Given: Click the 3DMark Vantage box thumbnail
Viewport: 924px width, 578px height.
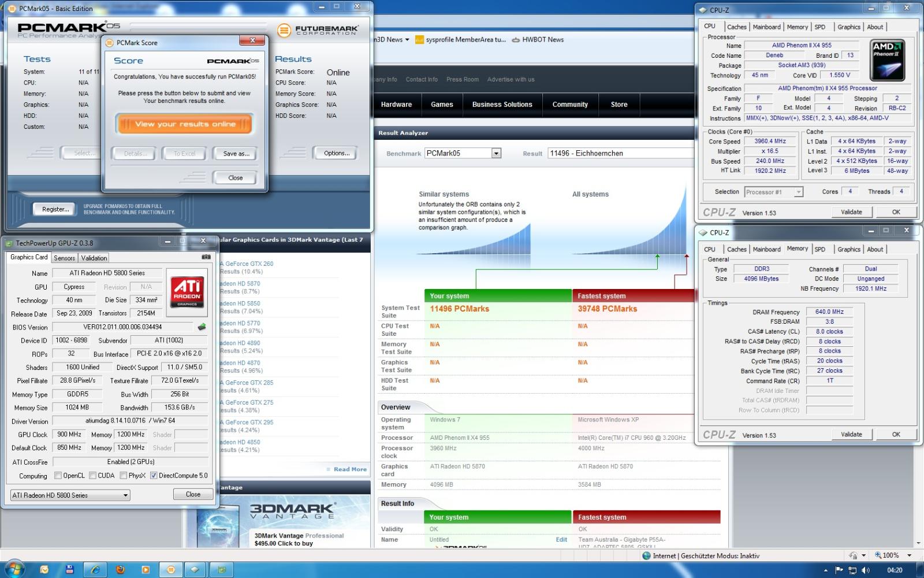Looking at the screenshot, I should click(218, 526).
